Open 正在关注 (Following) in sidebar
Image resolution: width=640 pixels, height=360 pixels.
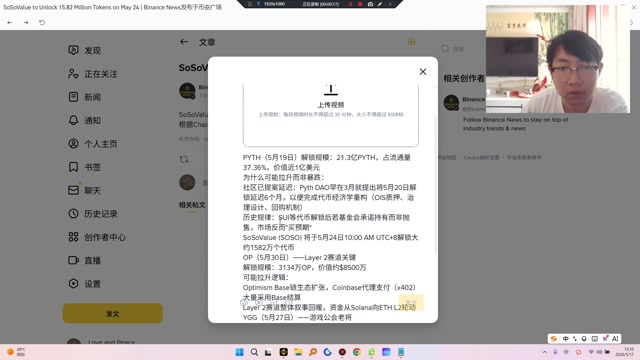coord(93,74)
